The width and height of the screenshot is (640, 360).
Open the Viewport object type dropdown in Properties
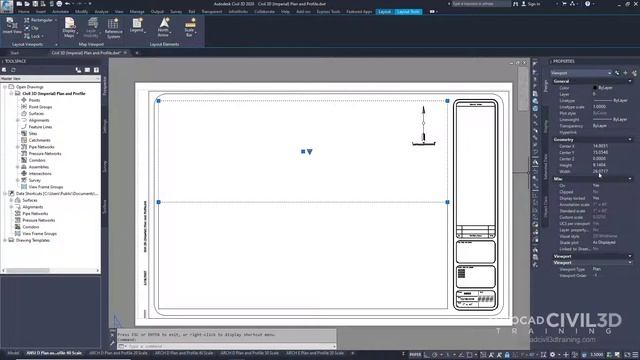tap(581, 73)
